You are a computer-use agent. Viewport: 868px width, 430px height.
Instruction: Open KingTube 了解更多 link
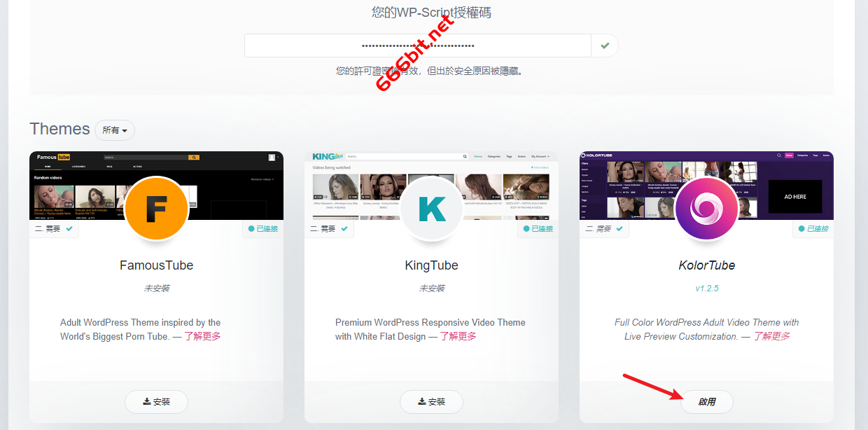[x=458, y=336]
